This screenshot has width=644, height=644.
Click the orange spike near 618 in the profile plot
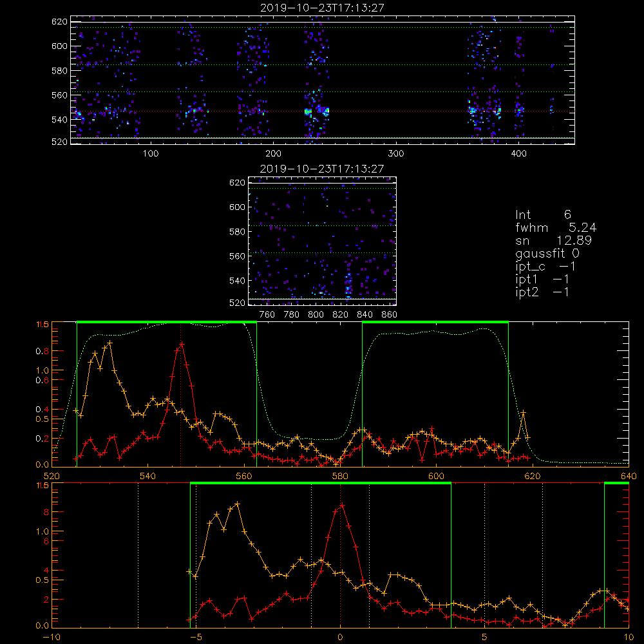(x=523, y=412)
